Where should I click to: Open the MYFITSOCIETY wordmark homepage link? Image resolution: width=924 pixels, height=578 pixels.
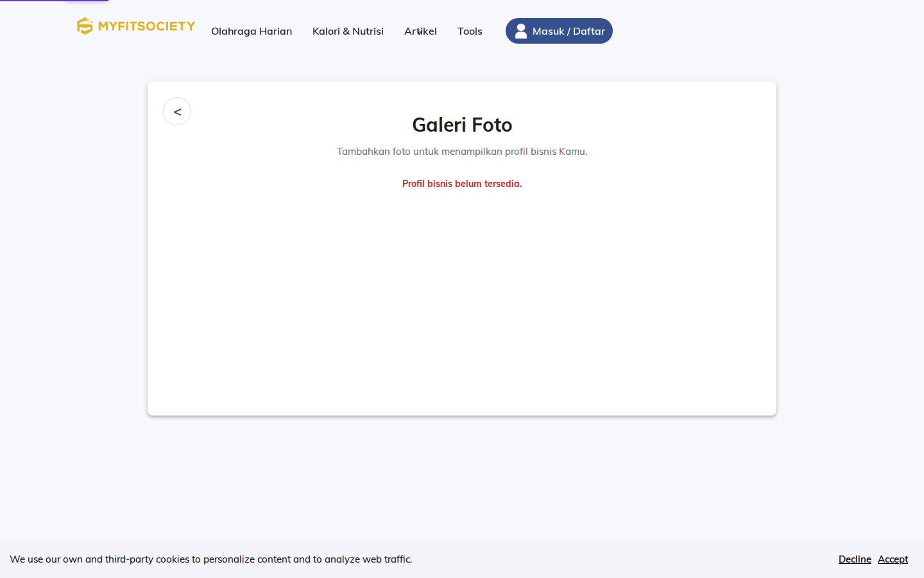(146, 26)
